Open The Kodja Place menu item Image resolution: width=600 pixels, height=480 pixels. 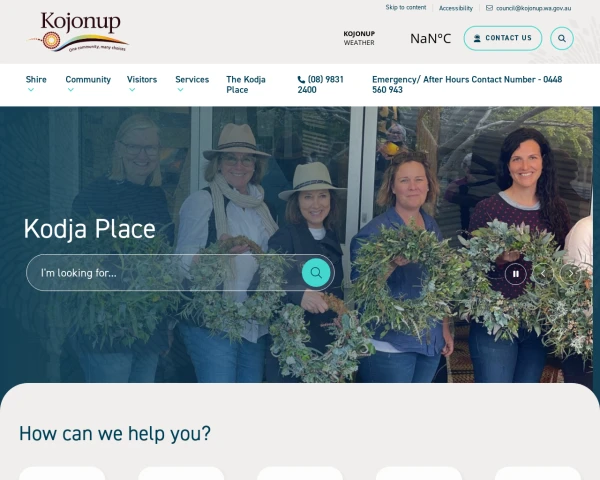point(246,85)
